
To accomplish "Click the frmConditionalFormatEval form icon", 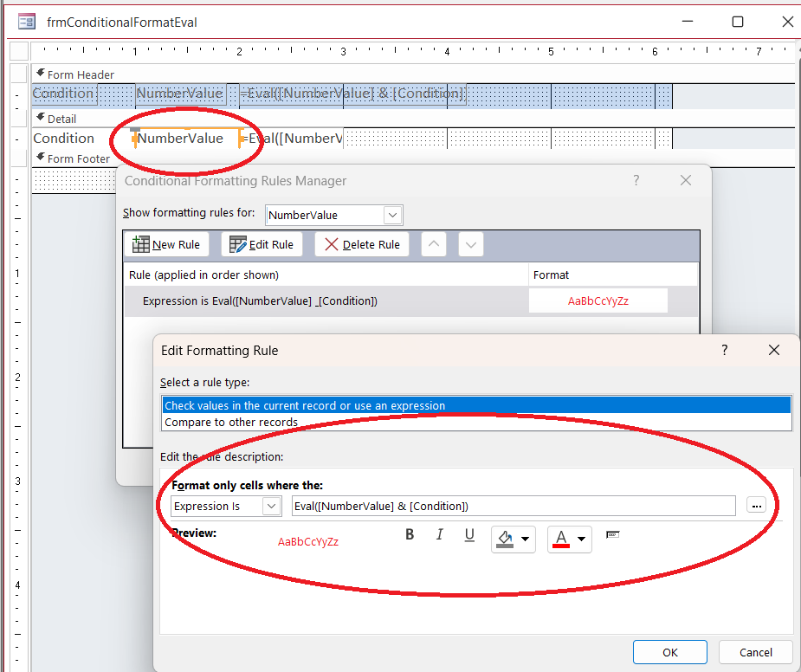I will (x=27, y=22).
